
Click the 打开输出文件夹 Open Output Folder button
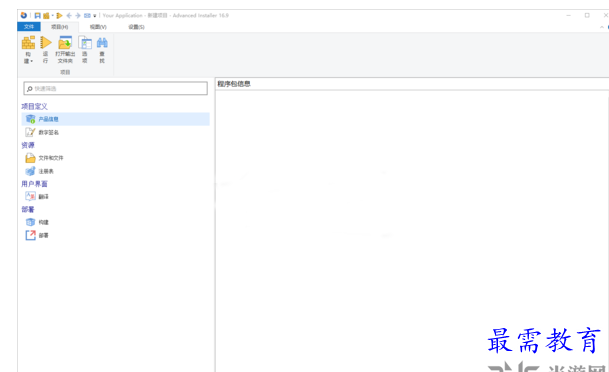coord(65,49)
